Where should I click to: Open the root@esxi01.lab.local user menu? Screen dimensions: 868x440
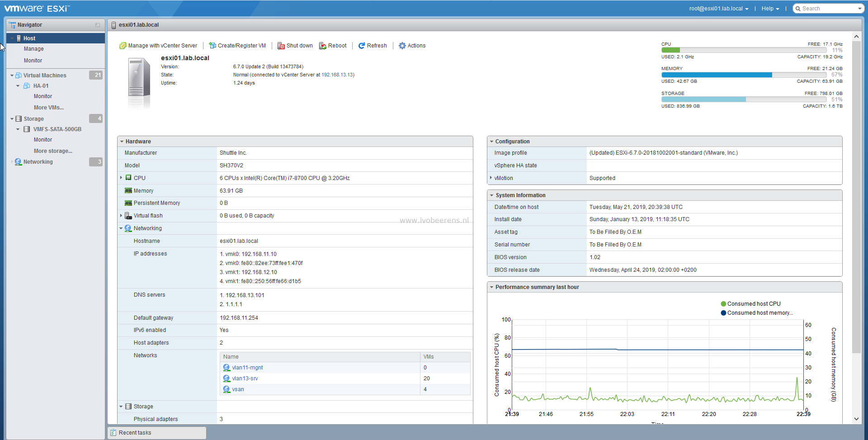pyautogui.click(x=719, y=9)
